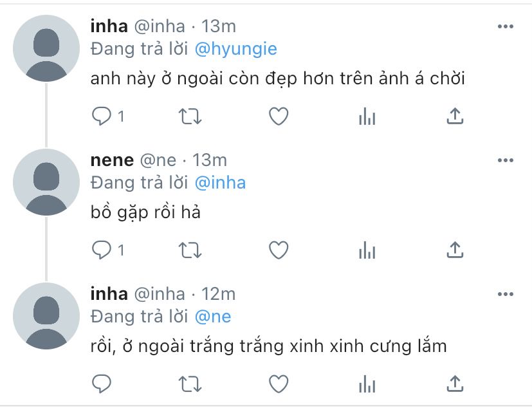The image size is (532, 408).
Task: Like the tweet 'anh này ở ngoài còn đẹp'
Action: tap(279, 116)
